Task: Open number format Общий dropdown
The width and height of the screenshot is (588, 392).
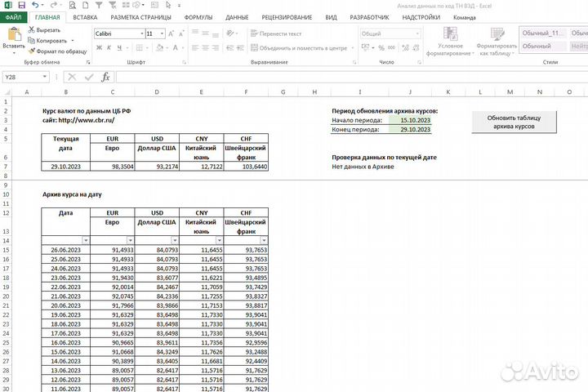Action: tap(417, 33)
